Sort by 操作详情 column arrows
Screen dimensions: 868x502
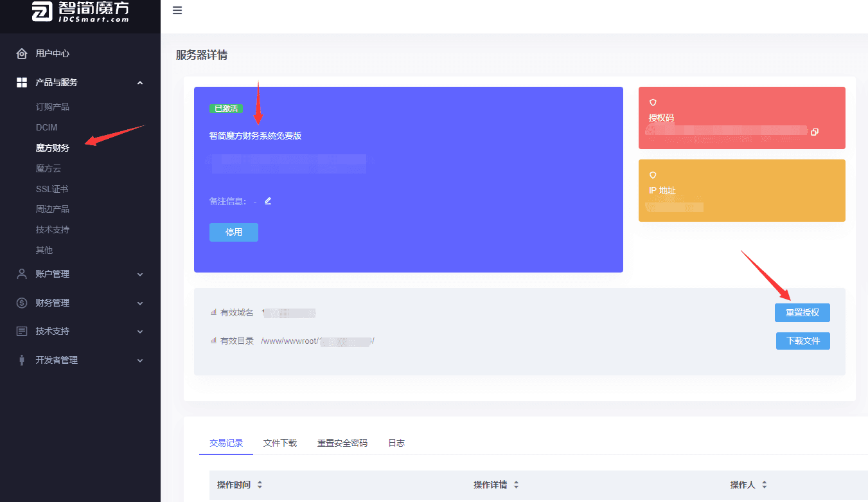tap(516, 485)
